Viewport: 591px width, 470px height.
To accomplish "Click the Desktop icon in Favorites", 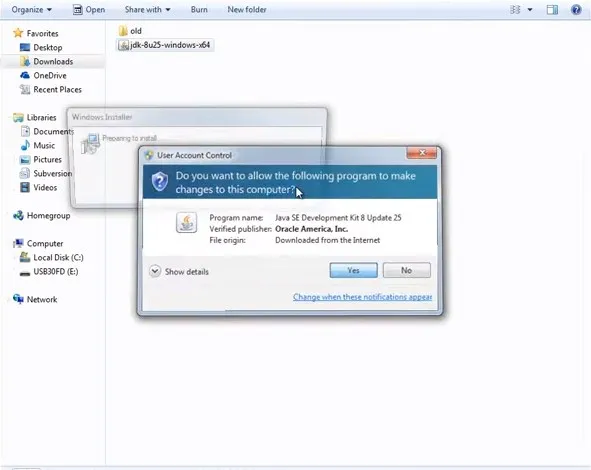I will point(24,47).
